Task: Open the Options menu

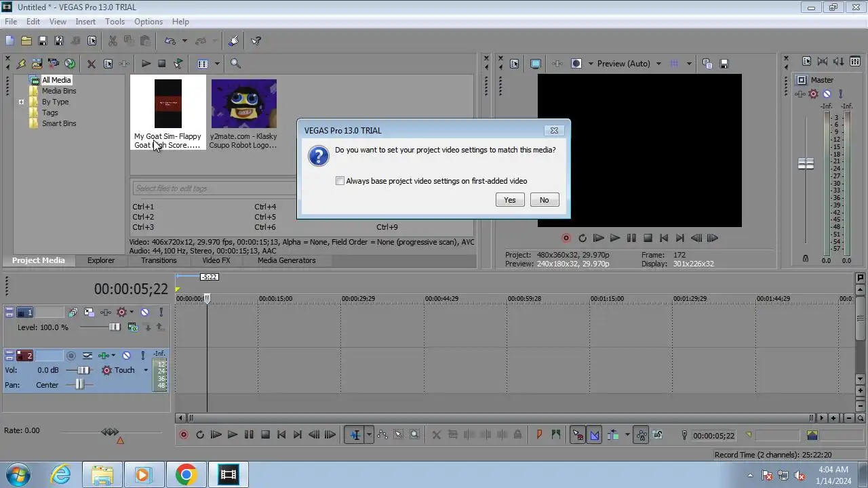Action: coord(148,22)
